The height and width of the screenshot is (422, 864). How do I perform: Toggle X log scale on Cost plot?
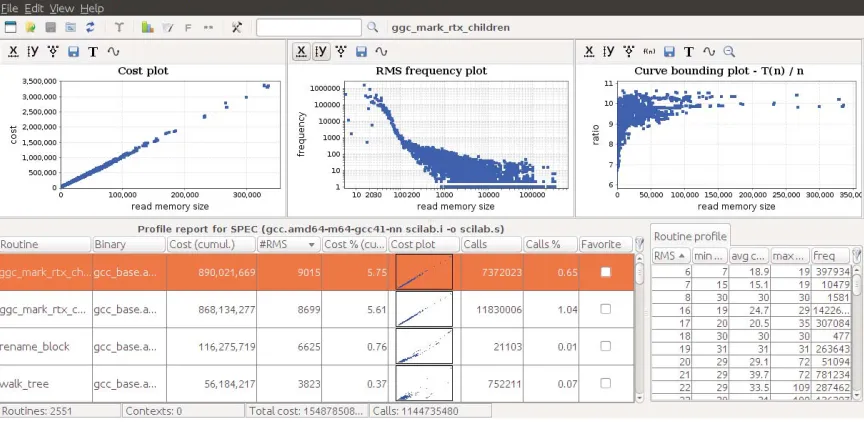click(13, 52)
